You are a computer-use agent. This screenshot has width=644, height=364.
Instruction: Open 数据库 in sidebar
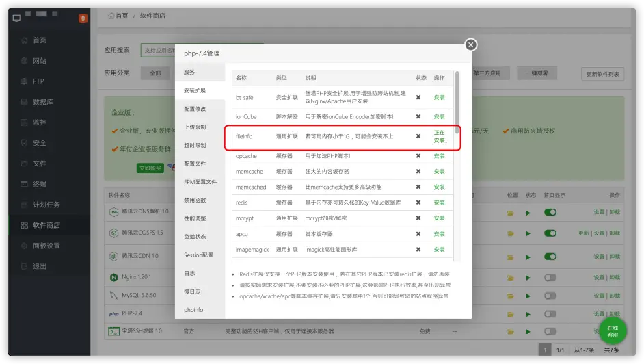(x=42, y=102)
